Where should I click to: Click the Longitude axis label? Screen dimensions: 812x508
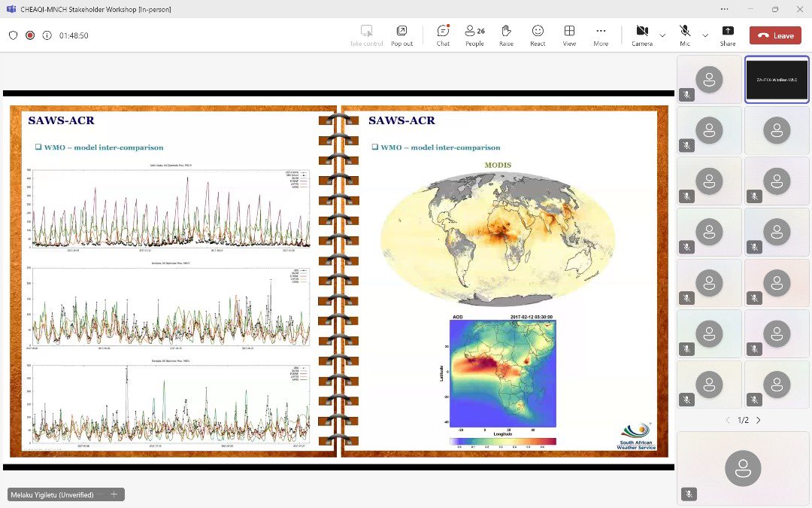[x=503, y=433]
